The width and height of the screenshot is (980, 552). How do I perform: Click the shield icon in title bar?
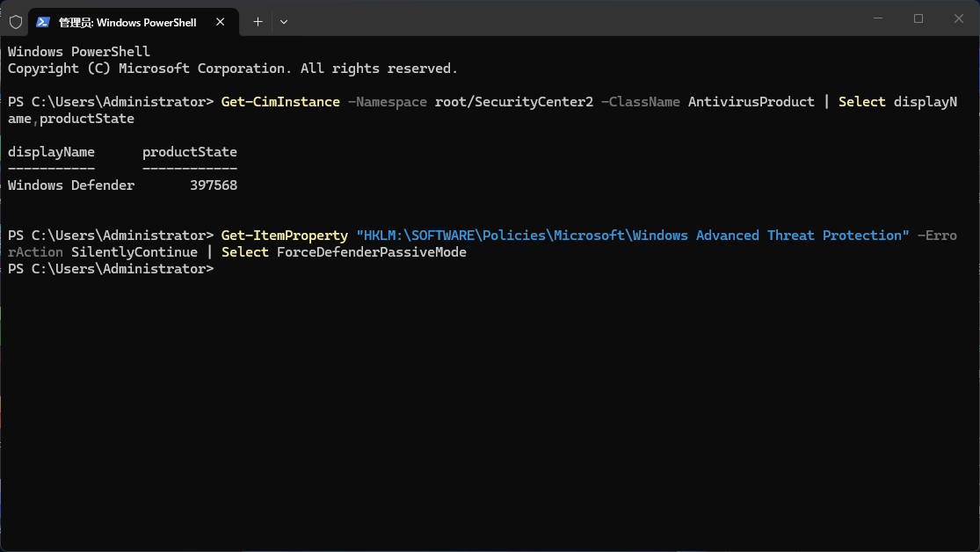pyautogui.click(x=16, y=23)
